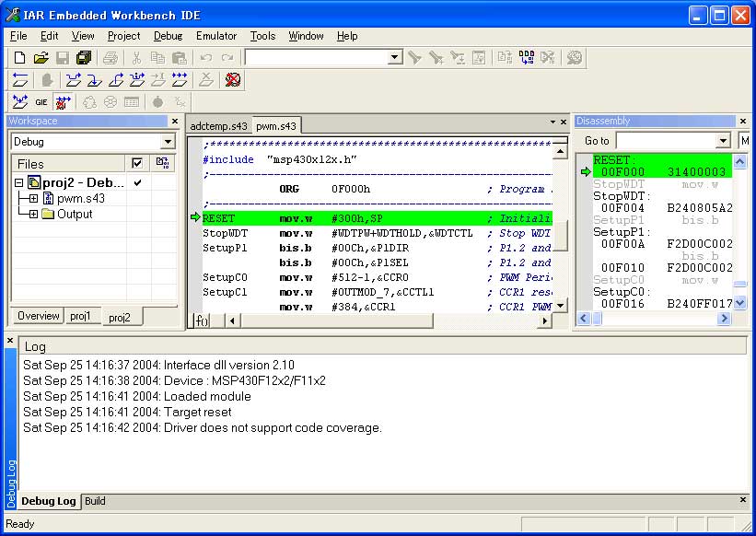
Task: Click the New Document icon
Action: pos(20,58)
